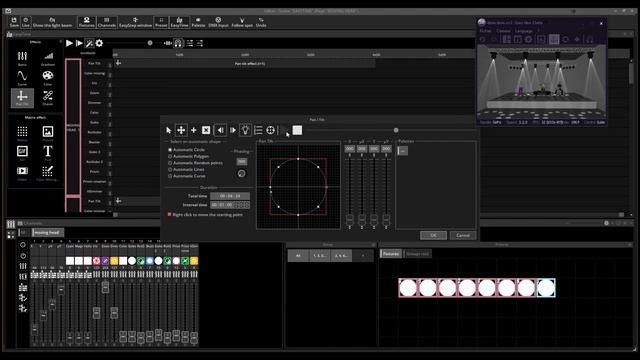The height and width of the screenshot is (360, 640).
Task: Select the Automatic Lines radio button
Action: (170, 169)
